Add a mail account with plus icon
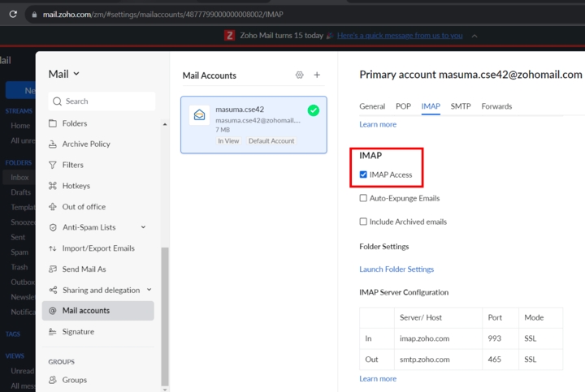The image size is (585, 392). tap(317, 75)
